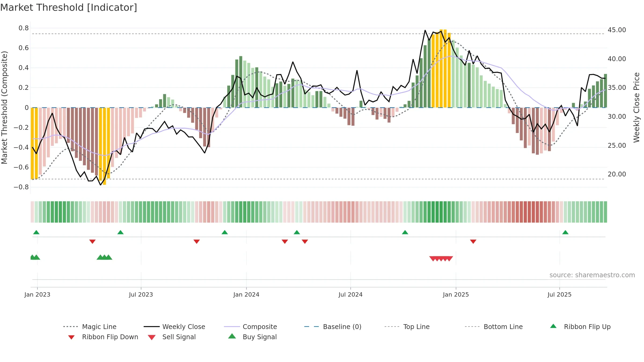This screenshot has height=362, width=644.
Task: Click the 20.00 weekly close price tick
Action: pos(617,174)
